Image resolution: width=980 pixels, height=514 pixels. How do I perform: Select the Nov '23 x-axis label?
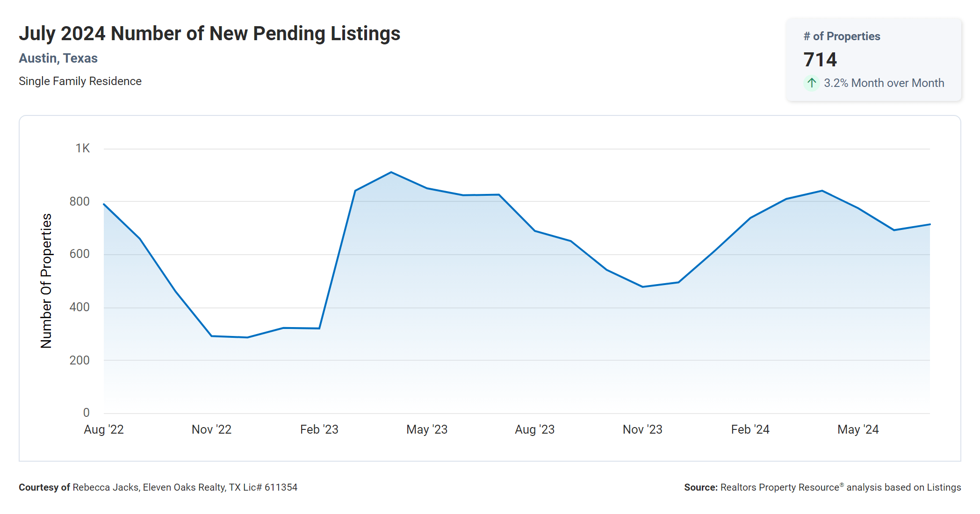642,429
